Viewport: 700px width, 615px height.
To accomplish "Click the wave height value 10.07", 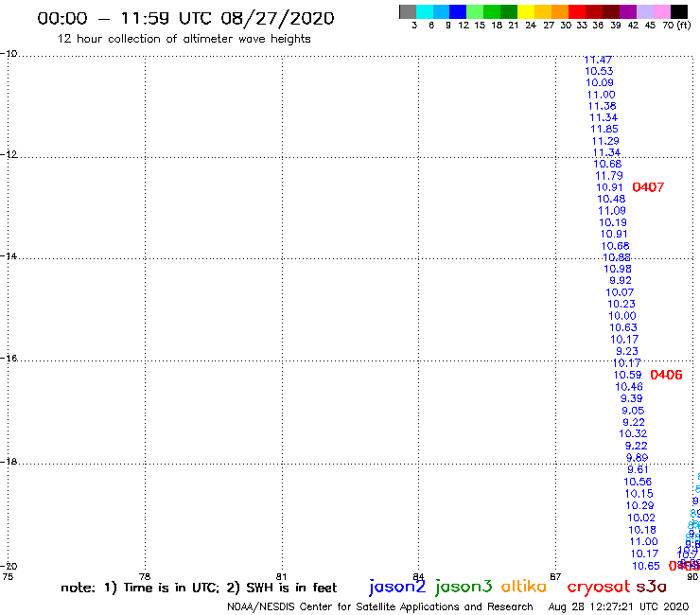I will pos(620,292).
